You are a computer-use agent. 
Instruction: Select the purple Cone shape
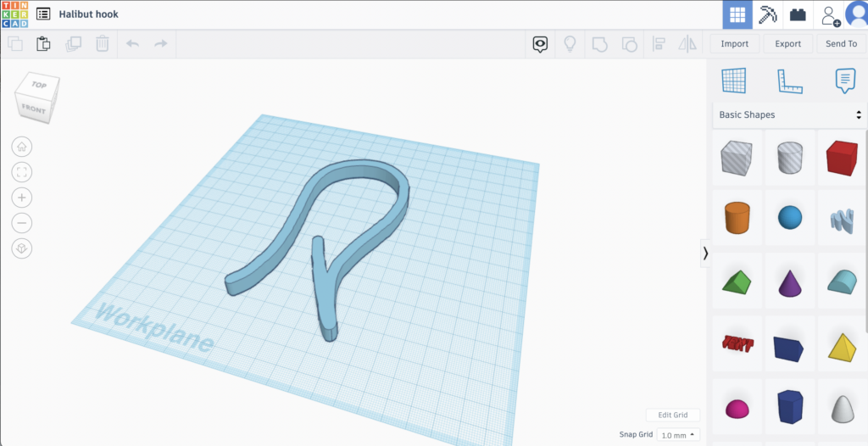[x=790, y=282]
